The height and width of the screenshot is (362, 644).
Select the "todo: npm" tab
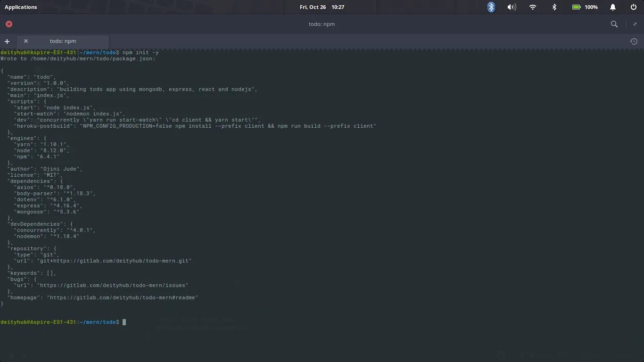[63, 41]
